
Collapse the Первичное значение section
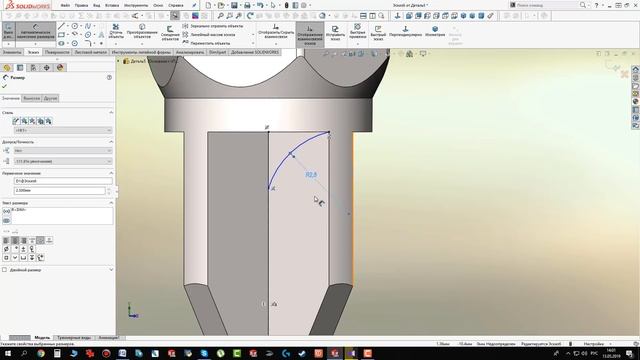tap(111, 173)
